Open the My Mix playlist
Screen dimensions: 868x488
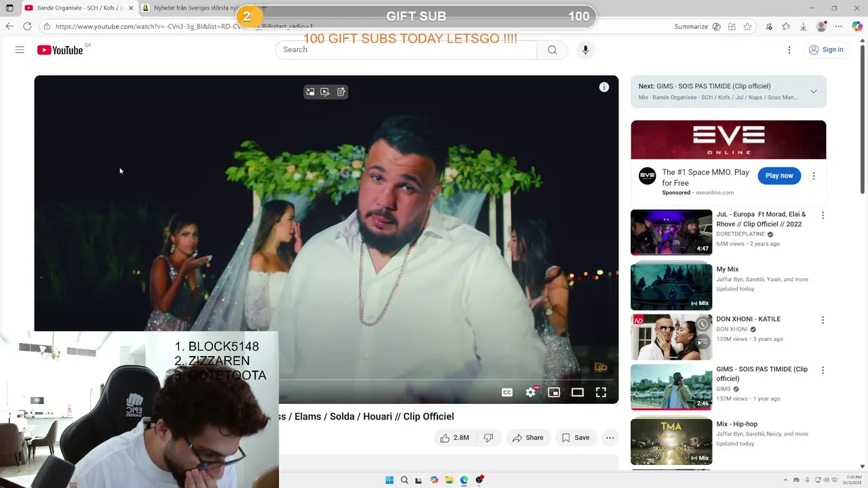coord(671,286)
